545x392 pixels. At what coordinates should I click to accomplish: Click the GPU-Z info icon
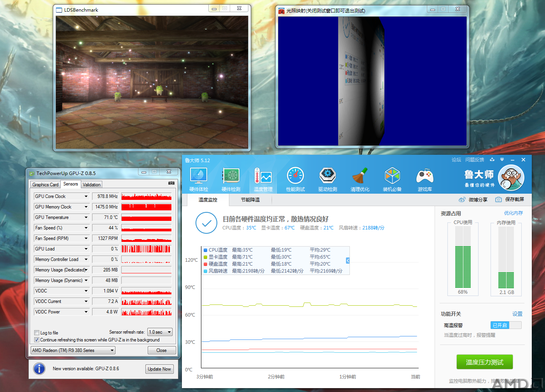39,368
